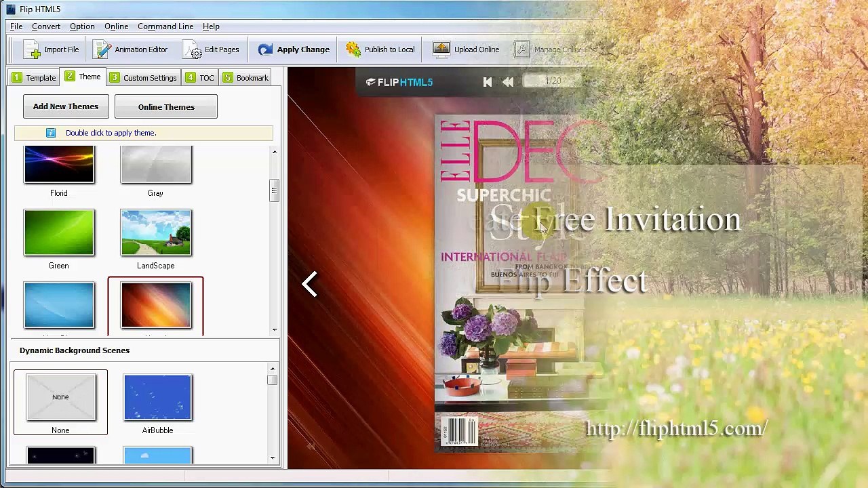Viewport: 868px width, 488px height.
Task: Click the Flip HTML5 title bar app icon
Action: point(10,9)
